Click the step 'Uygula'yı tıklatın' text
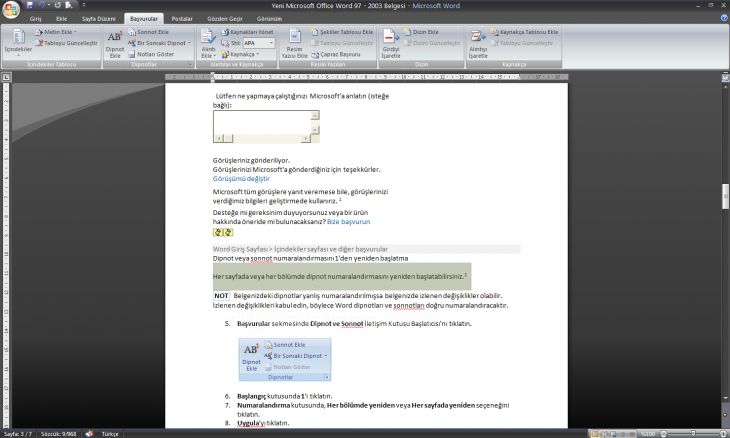Screen dimensions: 730x438 click(263, 423)
